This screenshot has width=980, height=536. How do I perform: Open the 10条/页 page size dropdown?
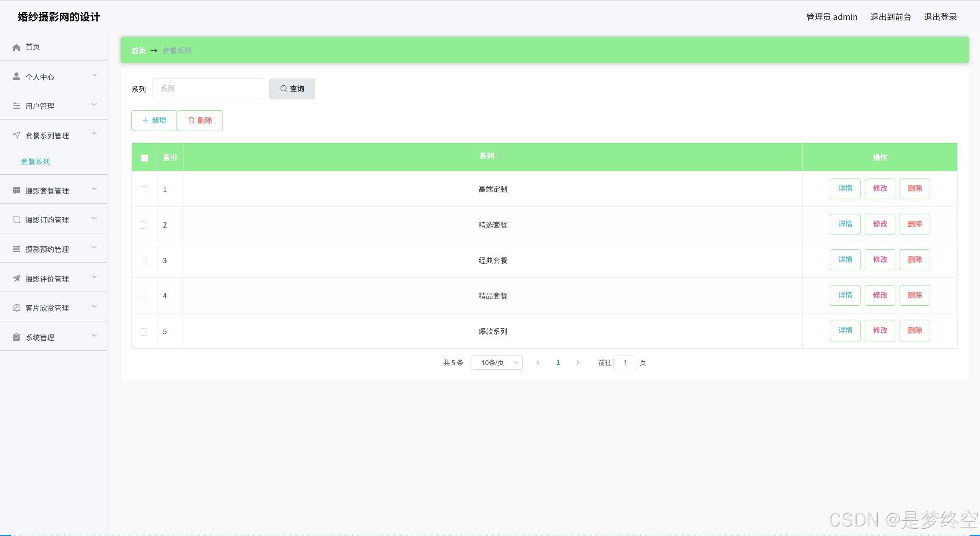(497, 362)
